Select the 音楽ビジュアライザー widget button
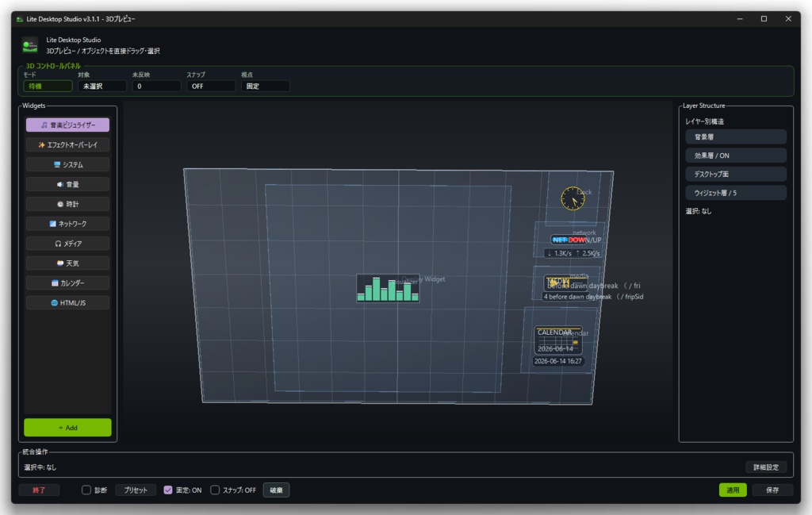Screen dimensions: 812x515 (x=68, y=125)
